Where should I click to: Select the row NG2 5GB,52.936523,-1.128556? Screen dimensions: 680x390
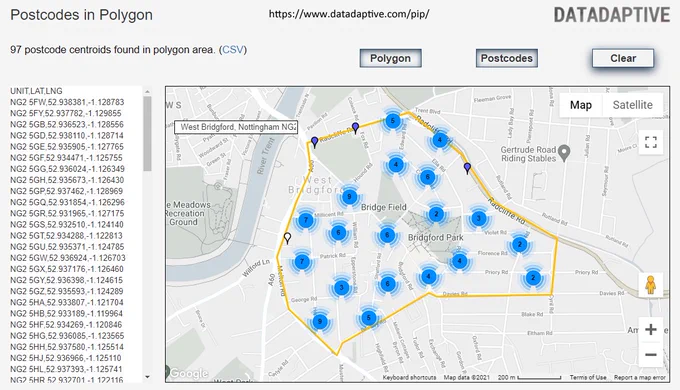pos(67,125)
